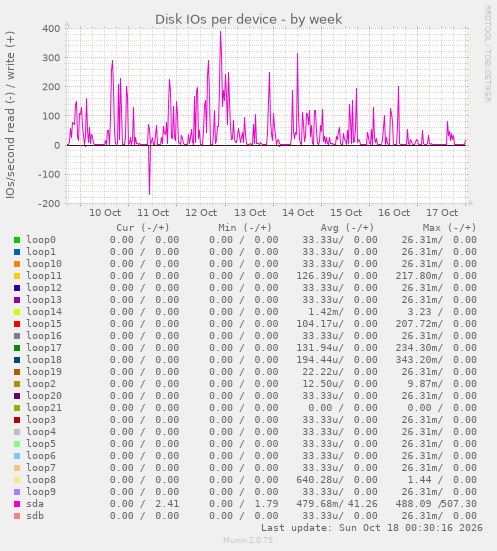This screenshot has height=551, width=497.
Task: Click the '12 Oct' x-axis label
Action: click(201, 213)
